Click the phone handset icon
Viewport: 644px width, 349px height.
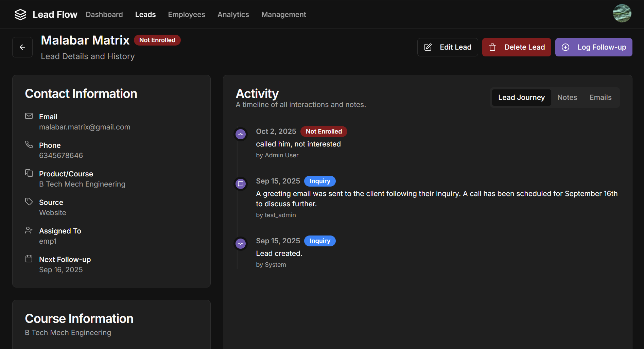[x=29, y=145]
